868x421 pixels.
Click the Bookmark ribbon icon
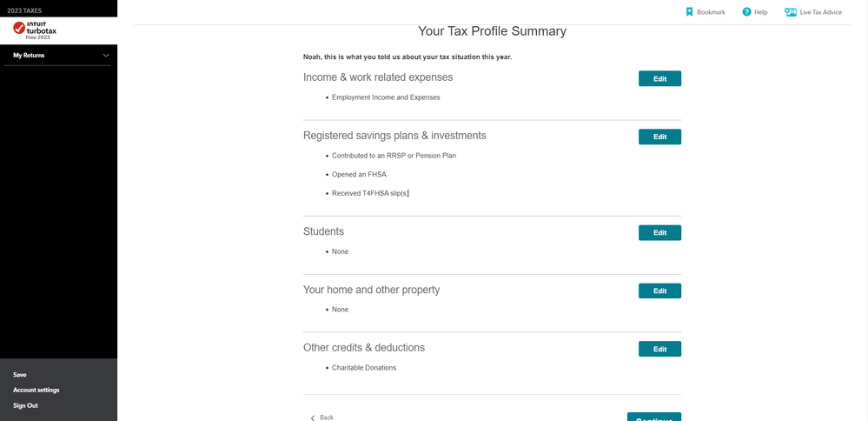[689, 11]
